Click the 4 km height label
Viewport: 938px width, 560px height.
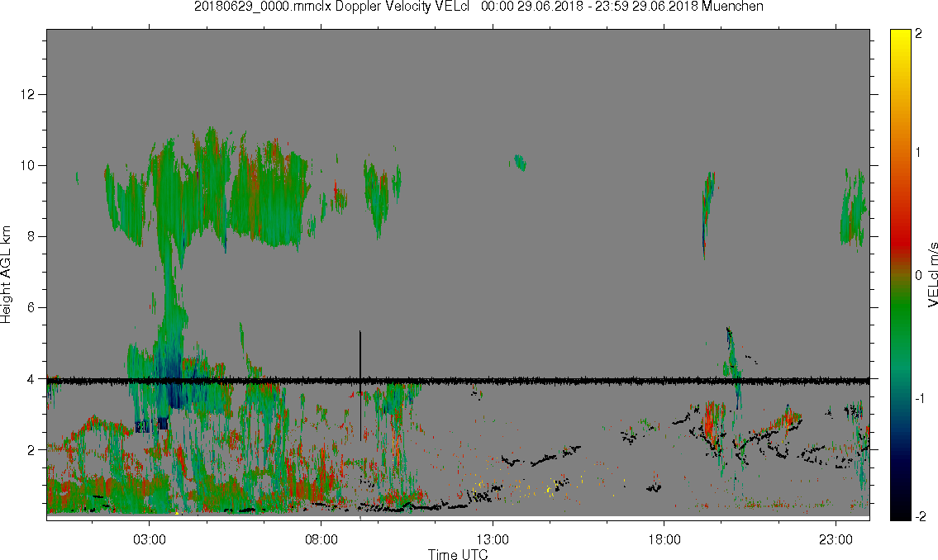31,379
